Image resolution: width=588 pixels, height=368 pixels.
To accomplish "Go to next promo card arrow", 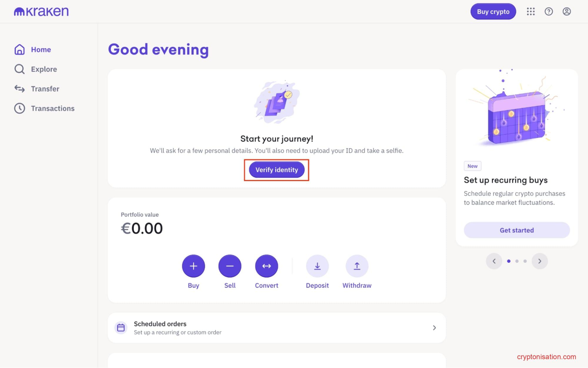I will tap(540, 261).
